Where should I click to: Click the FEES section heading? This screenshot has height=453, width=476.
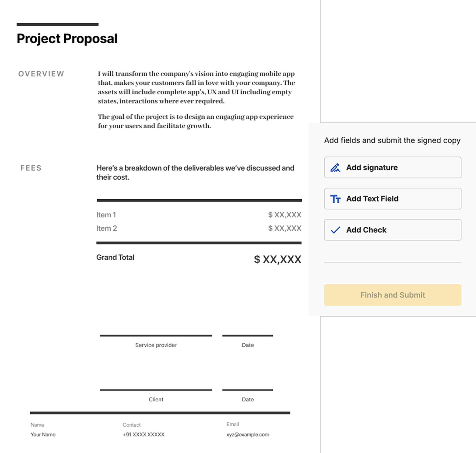[x=31, y=168]
